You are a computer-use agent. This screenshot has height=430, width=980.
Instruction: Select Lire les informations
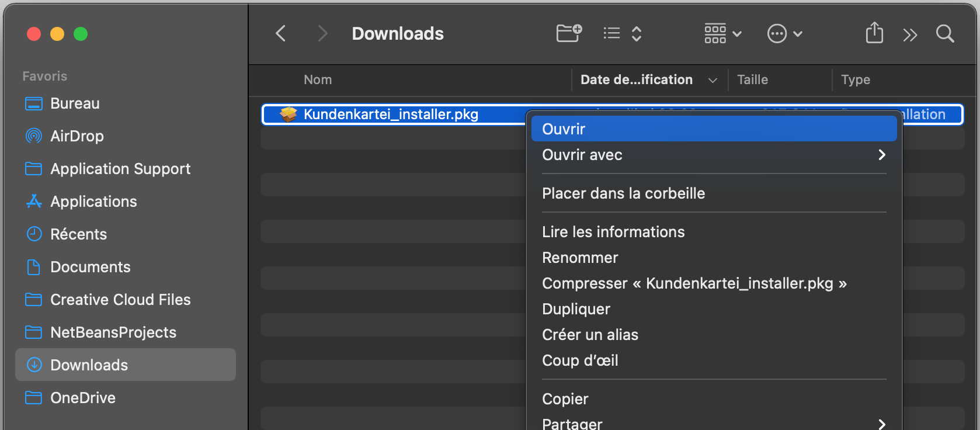click(x=714, y=231)
